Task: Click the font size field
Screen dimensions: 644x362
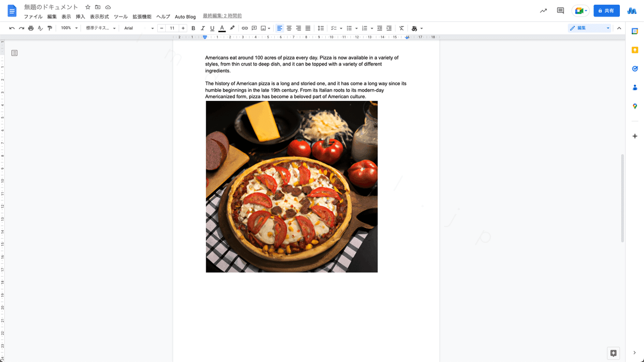Action: 172,28
